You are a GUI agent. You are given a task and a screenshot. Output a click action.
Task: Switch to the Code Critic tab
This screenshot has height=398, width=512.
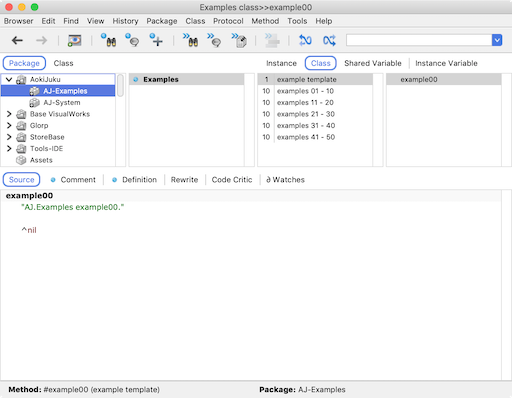pyautogui.click(x=232, y=180)
